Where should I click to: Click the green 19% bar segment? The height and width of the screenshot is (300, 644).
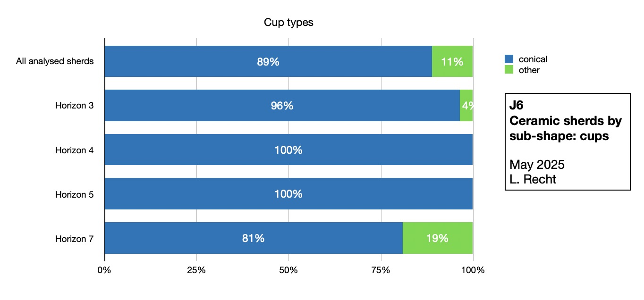[x=437, y=238]
